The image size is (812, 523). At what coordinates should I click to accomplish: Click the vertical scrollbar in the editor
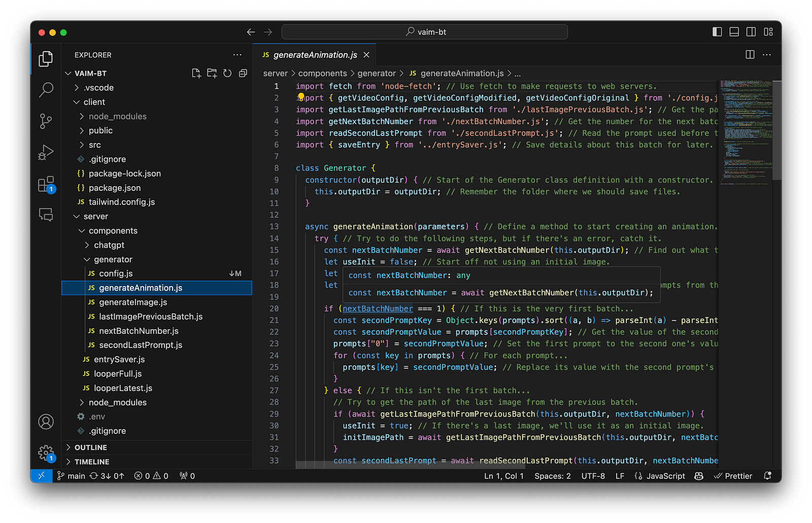pyautogui.click(x=776, y=130)
